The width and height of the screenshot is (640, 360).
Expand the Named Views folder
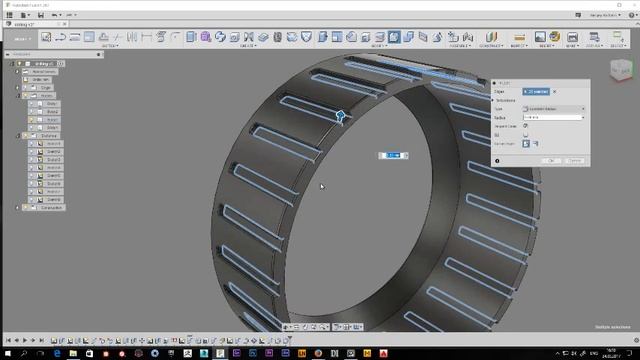point(18,72)
